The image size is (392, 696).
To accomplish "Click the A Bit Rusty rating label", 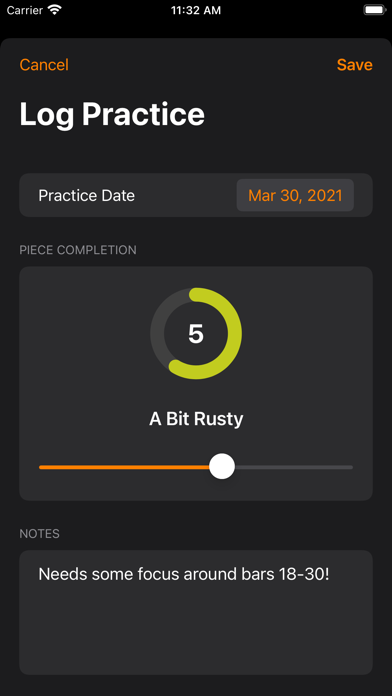I will pyautogui.click(x=196, y=419).
